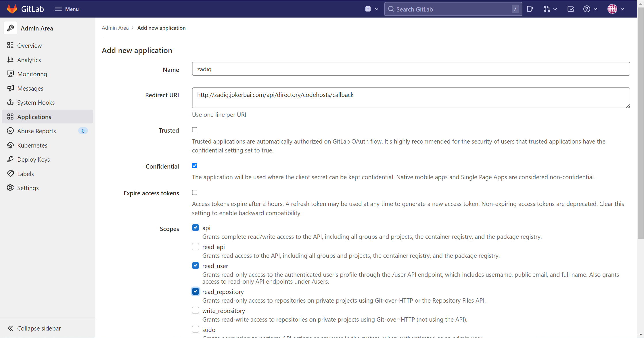644x338 pixels.
Task: Click the Overview sidebar icon
Action: [10, 45]
